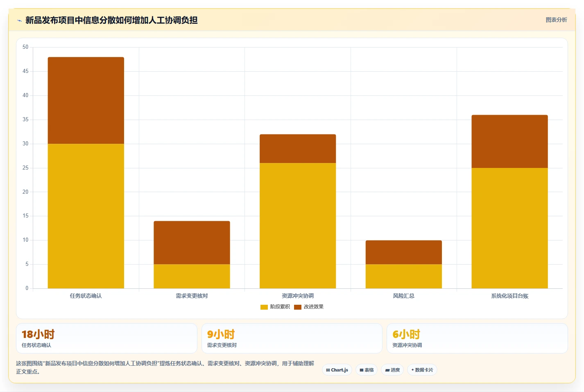
Task: Click the description paragraph below the cards
Action: pyautogui.click(x=165, y=367)
